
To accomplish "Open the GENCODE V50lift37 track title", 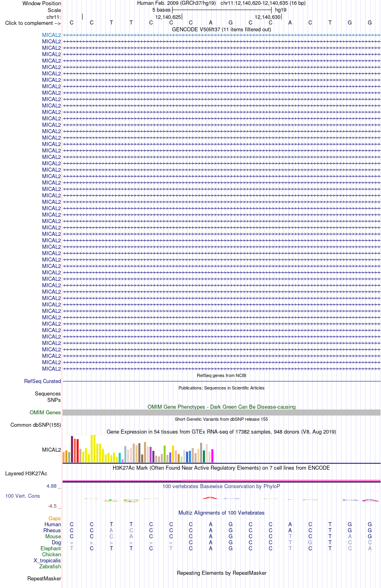I will tap(221, 29).
